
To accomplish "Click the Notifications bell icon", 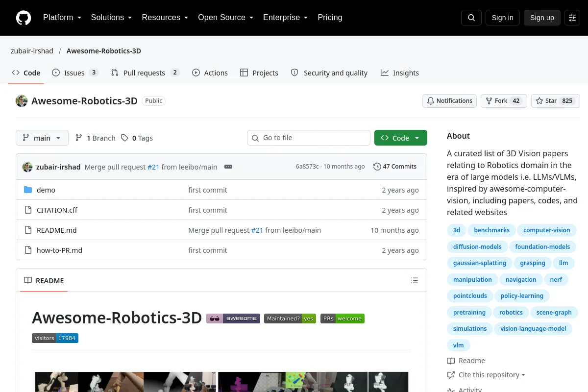I will (431, 101).
